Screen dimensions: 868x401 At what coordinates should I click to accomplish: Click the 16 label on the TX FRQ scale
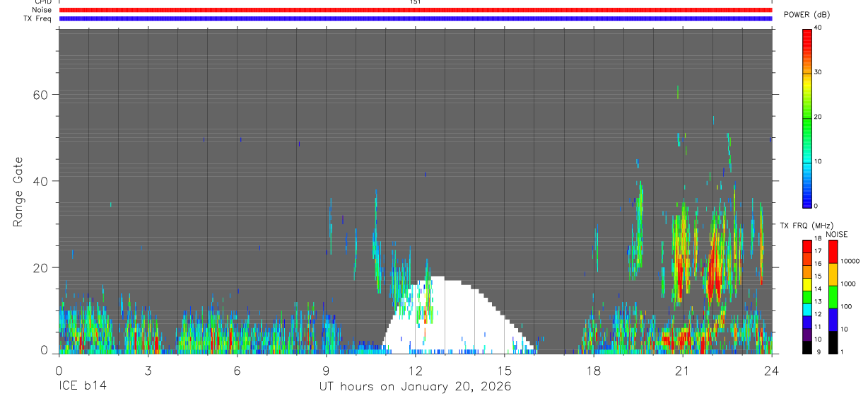(817, 264)
